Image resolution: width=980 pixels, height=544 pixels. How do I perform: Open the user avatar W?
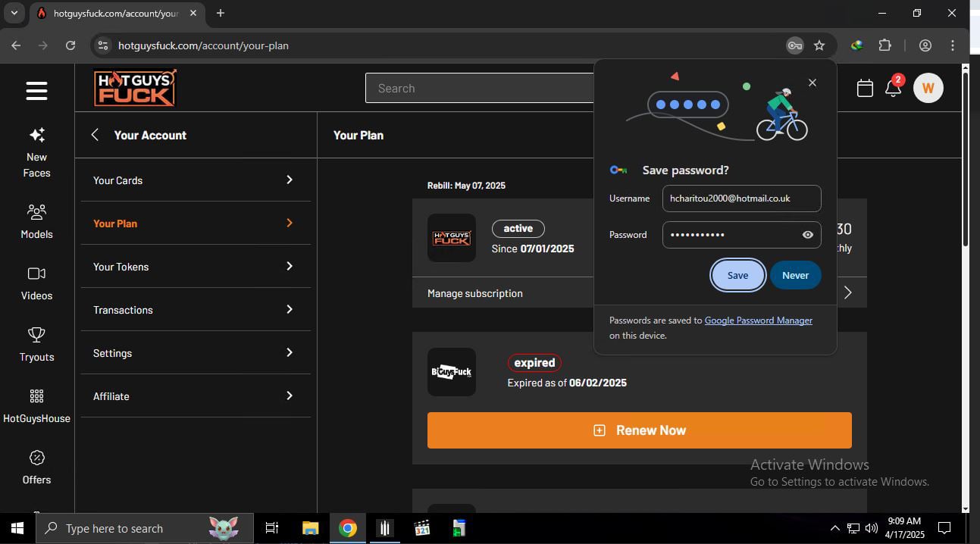[x=928, y=88]
